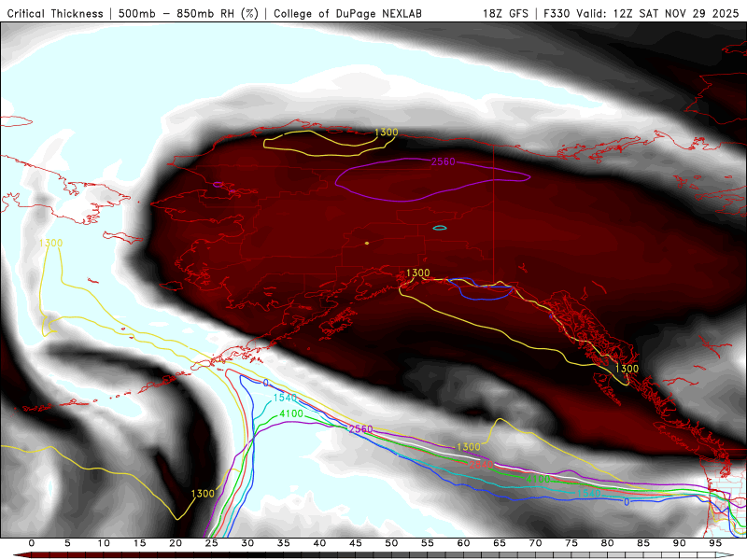Click the "18Z GFS" model run label

click(x=505, y=14)
